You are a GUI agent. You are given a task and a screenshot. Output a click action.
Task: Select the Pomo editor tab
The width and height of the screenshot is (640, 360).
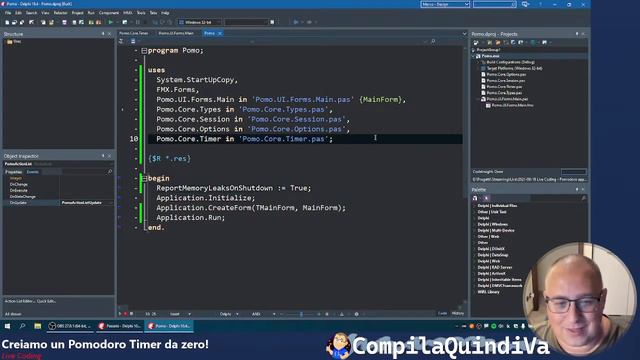[209, 33]
